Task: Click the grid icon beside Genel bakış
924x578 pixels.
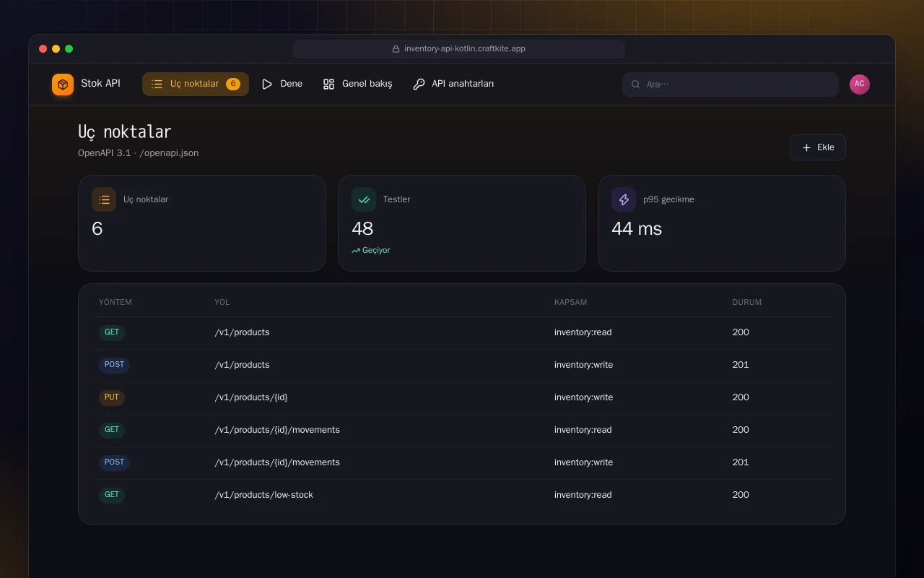Action: click(328, 85)
